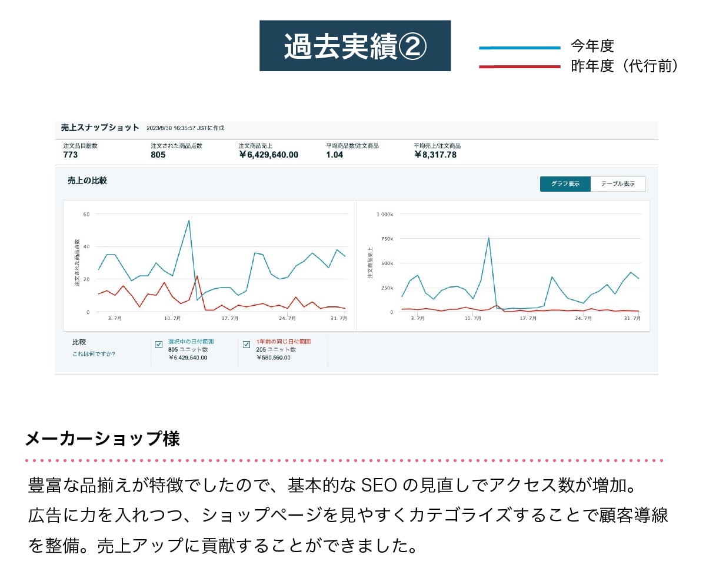706x588 pixels.
Task: Click the 比較 label
Action: click(79, 342)
